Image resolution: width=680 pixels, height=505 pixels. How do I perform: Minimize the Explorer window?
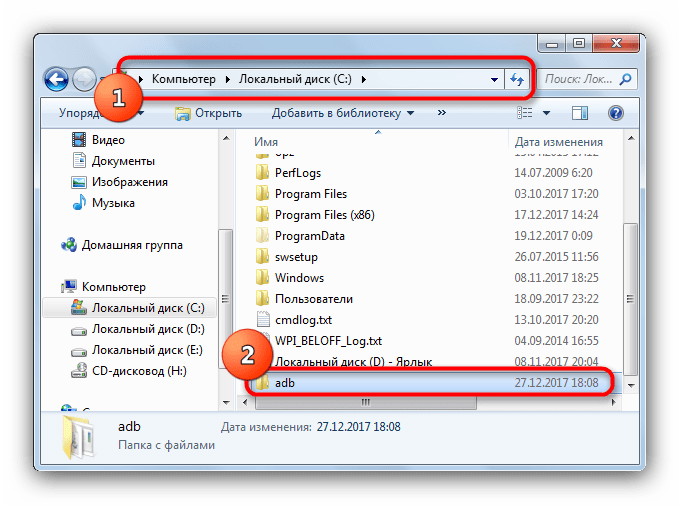point(552,44)
